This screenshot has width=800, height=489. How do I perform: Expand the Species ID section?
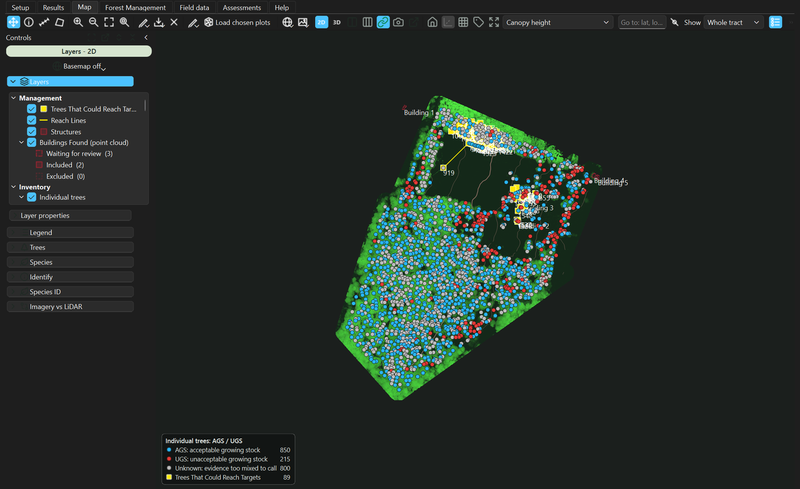[x=70, y=291]
